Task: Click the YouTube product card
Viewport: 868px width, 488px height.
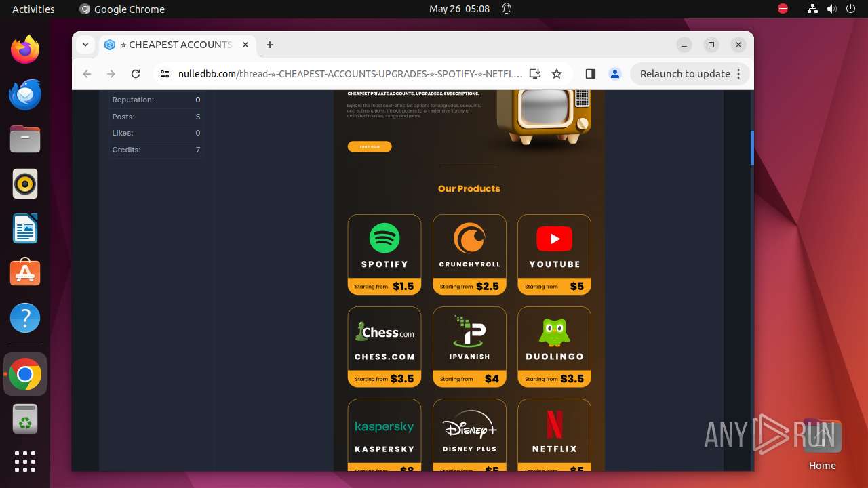Action: pos(554,255)
